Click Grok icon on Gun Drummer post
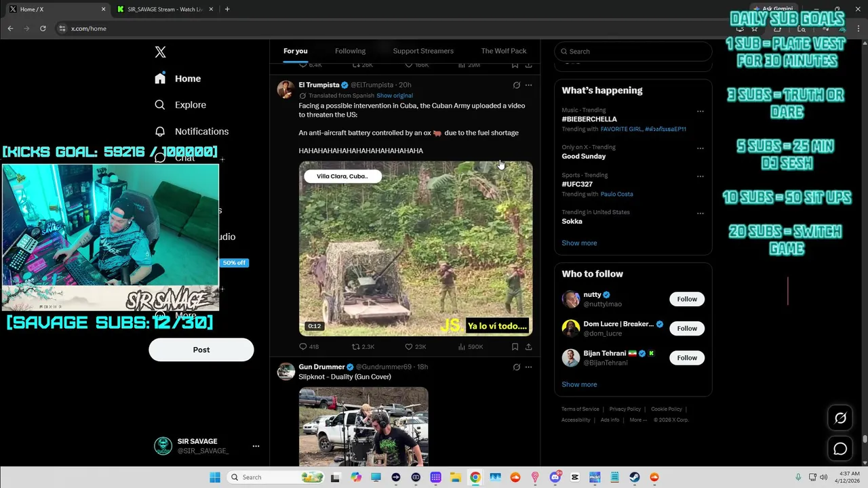This screenshot has width=868, height=488. point(516,367)
